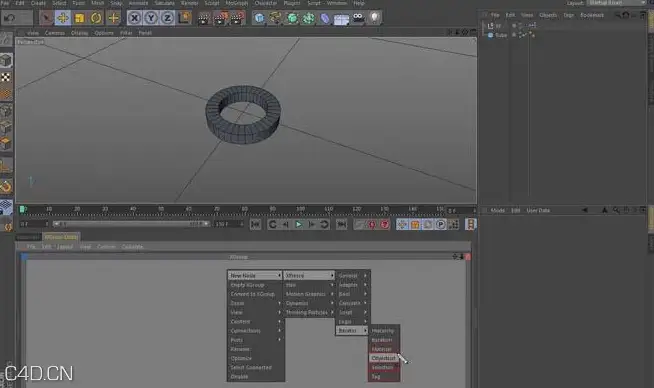This screenshot has width=654, height=388.
Task: Open the light bulb objects icon
Action: pos(375,18)
